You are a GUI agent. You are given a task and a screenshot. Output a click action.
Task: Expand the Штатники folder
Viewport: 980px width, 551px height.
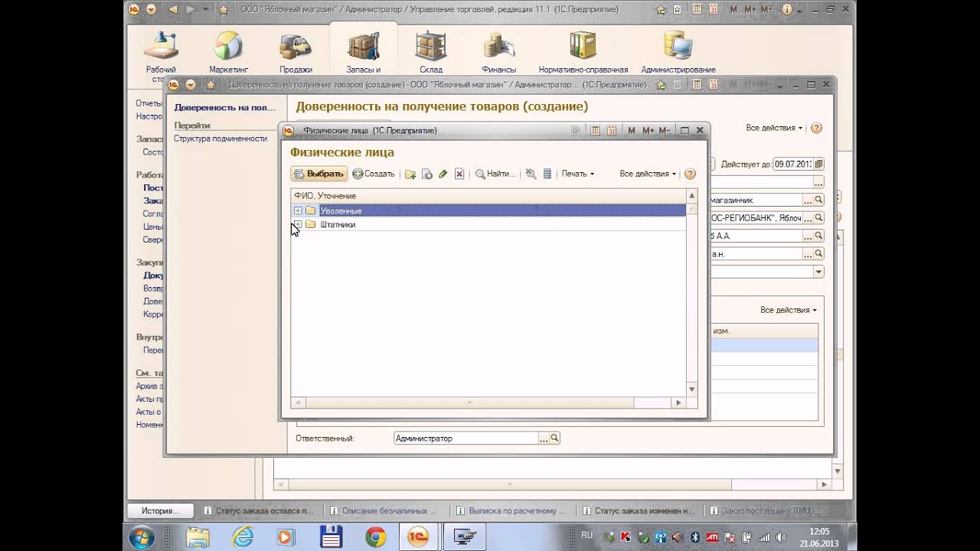(x=298, y=224)
